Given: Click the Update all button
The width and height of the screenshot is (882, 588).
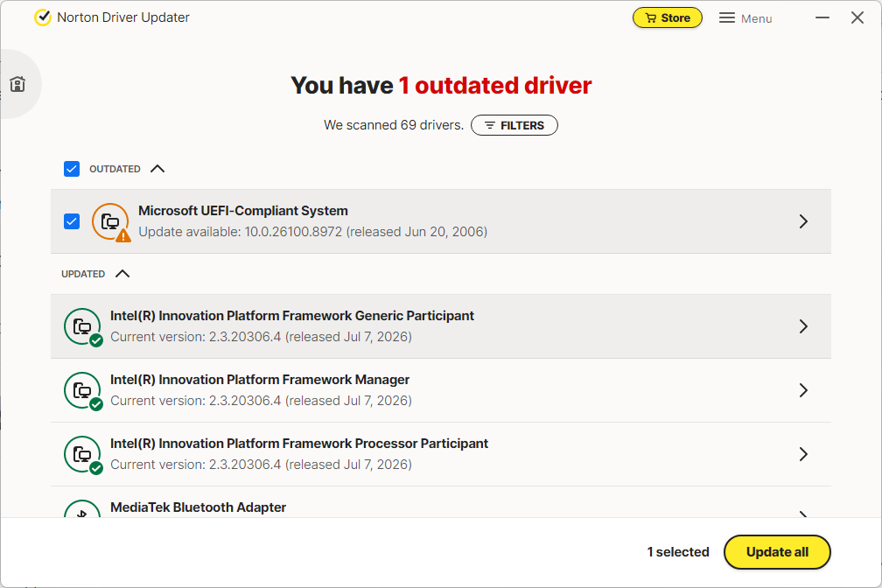Looking at the screenshot, I should [x=777, y=552].
